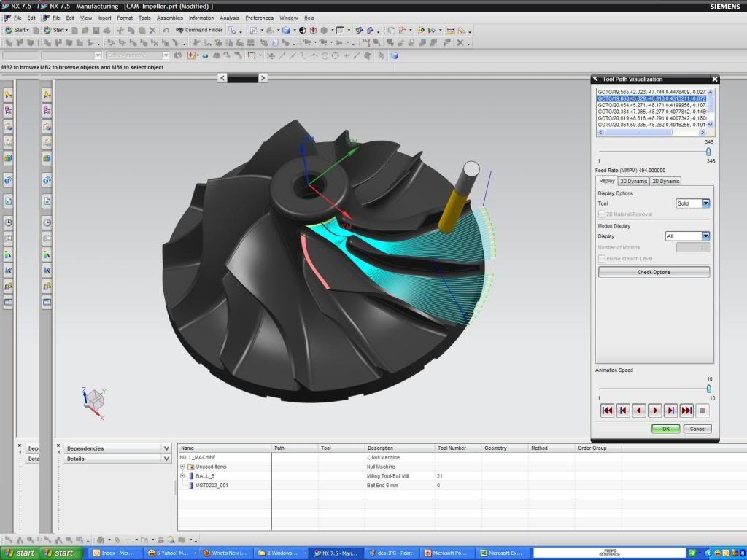Open the Assemblies menu
Image resolution: width=747 pixels, height=560 pixels.
169,18
